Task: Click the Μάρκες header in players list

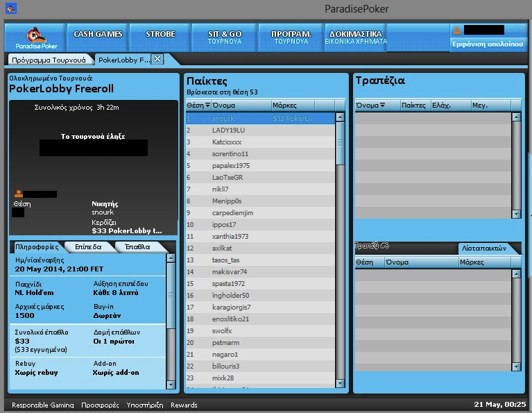Action: pos(293,106)
